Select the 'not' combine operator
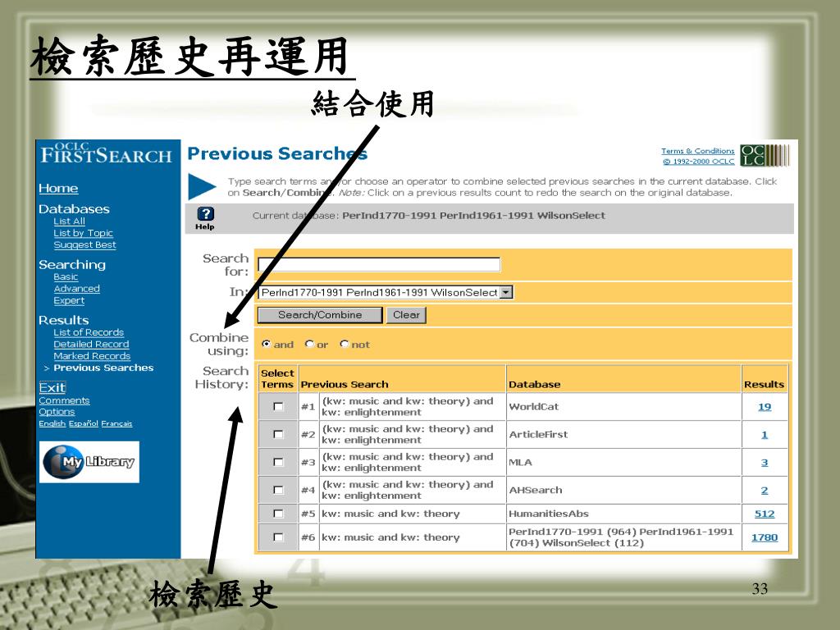 345,344
